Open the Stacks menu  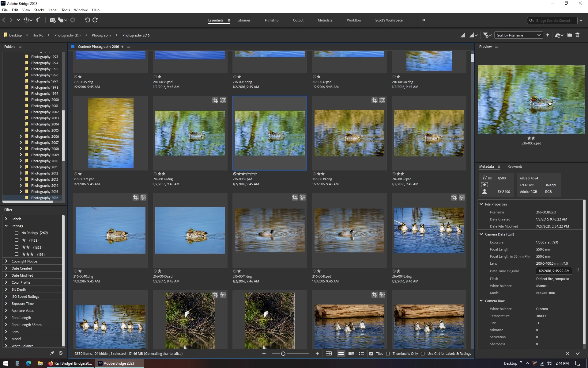click(39, 10)
